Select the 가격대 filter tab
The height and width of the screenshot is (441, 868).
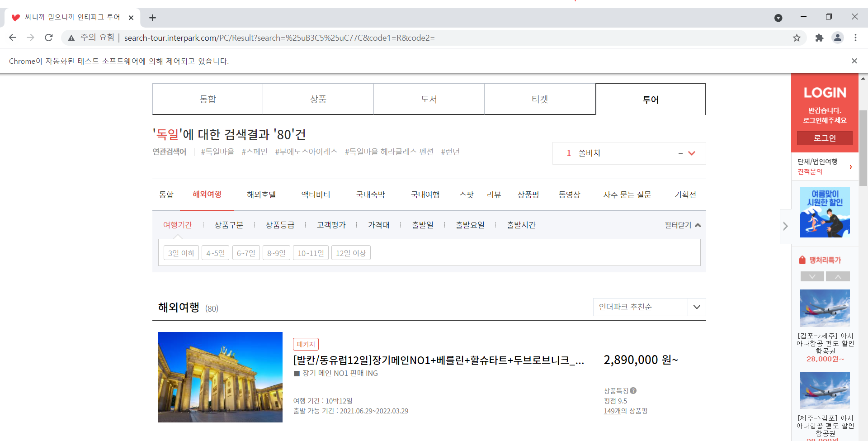(379, 225)
